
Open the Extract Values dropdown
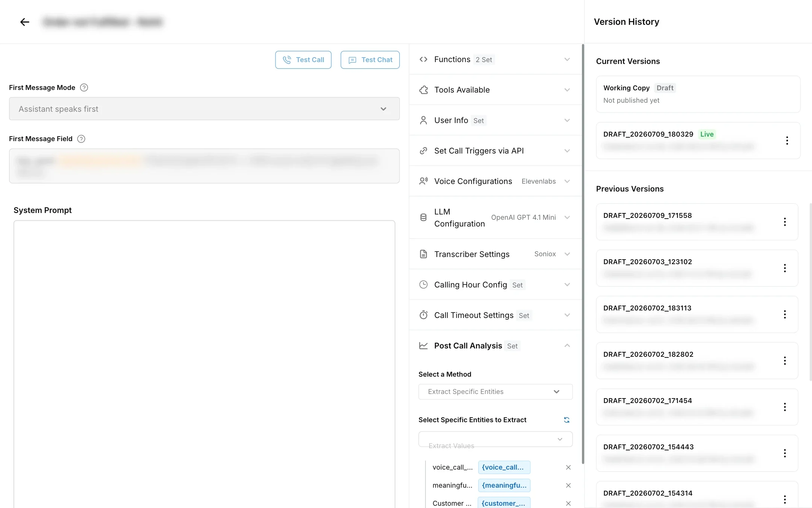(495, 439)
